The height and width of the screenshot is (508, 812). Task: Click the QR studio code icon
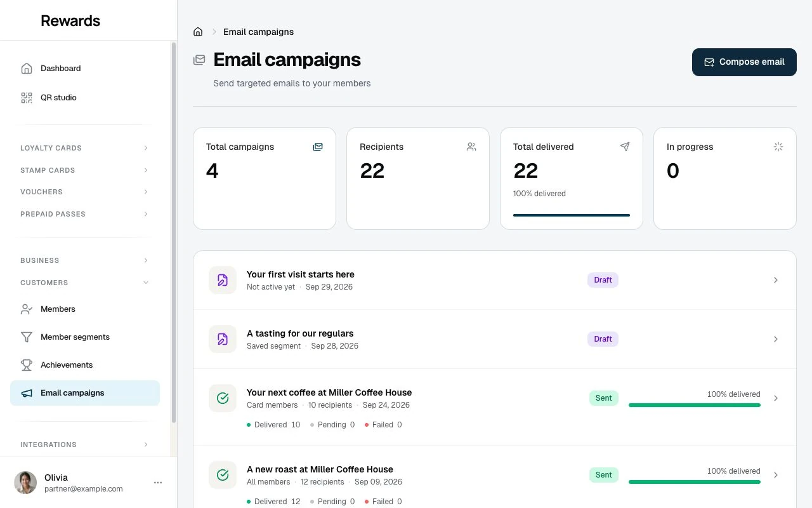click(x=27, y=97)
